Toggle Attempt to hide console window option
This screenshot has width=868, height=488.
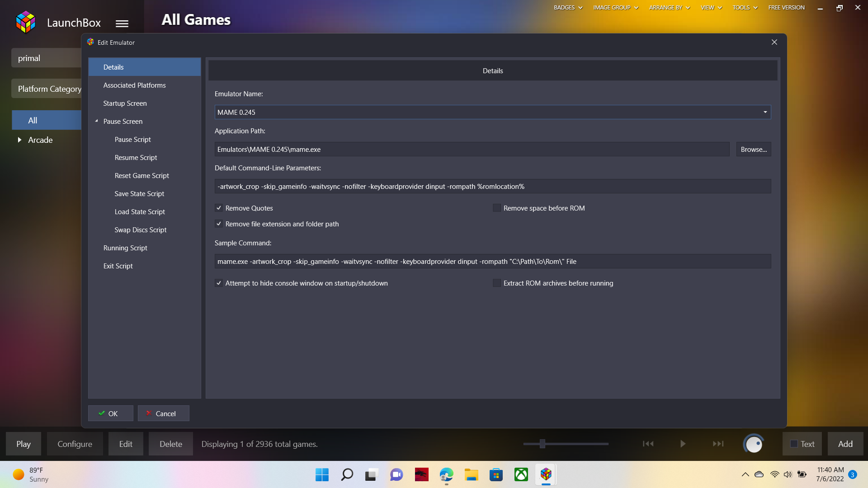(x=219, y=283)
